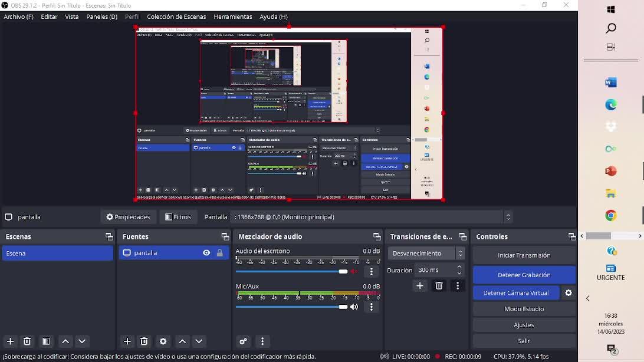Click the Detener Grabación button
This screenshot has height=362, width=644.
[524, 275]
